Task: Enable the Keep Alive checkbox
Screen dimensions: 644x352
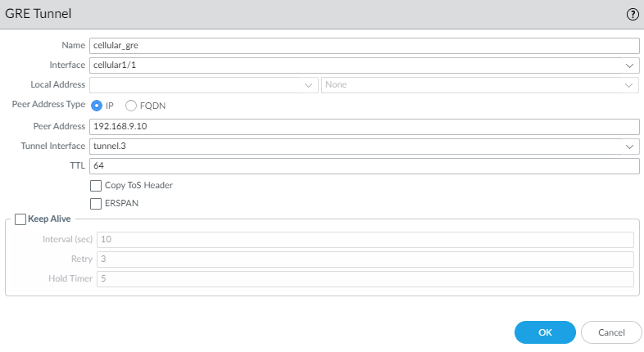Action: (x=20, y=219)
